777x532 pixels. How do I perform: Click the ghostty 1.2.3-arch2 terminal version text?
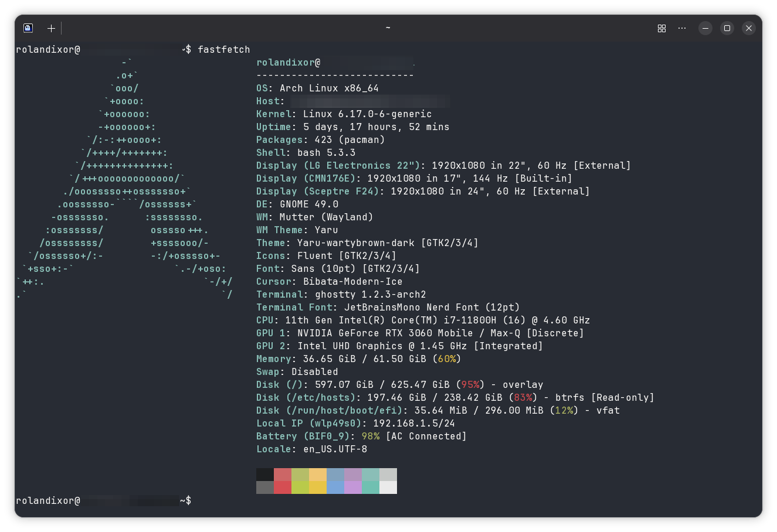click(371, 295)
